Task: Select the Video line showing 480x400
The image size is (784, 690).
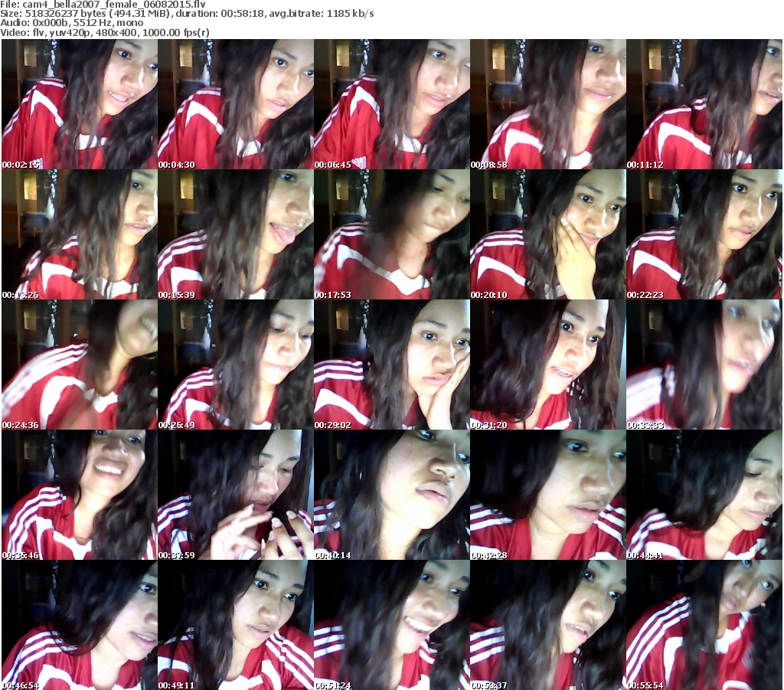Action: [105, 33]
